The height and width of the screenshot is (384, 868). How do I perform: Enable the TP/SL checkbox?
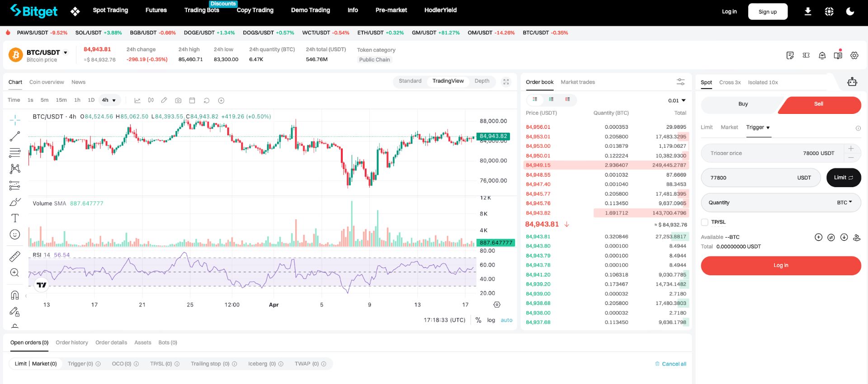click(704, 222)
